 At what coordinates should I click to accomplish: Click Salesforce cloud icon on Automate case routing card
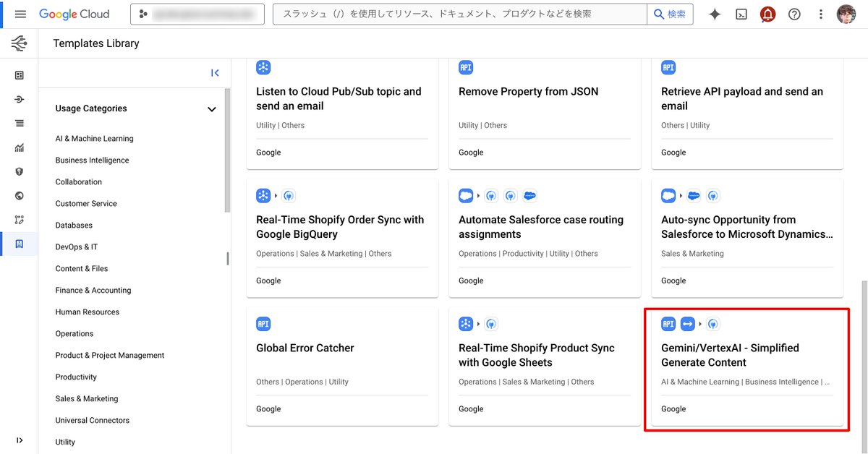(466, 196)
